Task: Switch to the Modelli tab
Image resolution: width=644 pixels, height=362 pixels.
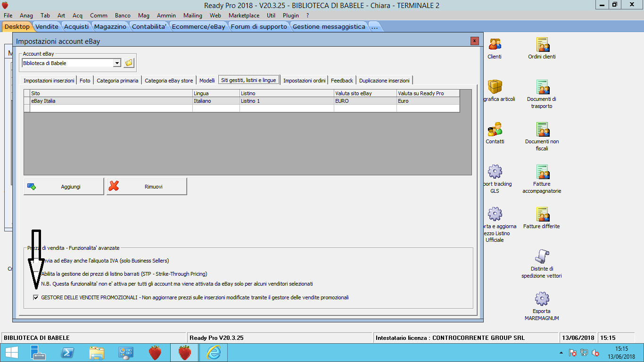Action: 207,81
